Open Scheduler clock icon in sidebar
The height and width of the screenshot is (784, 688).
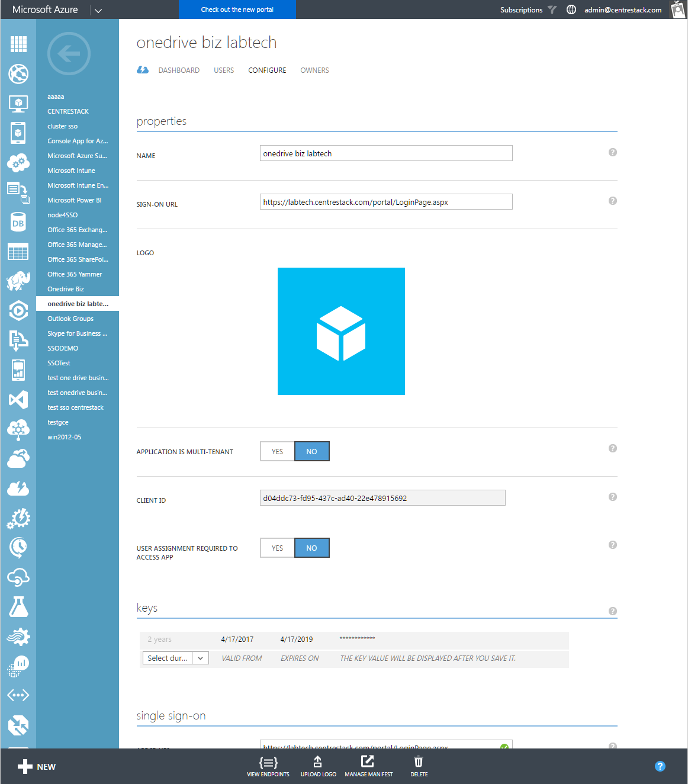click(x=18, y=548)
